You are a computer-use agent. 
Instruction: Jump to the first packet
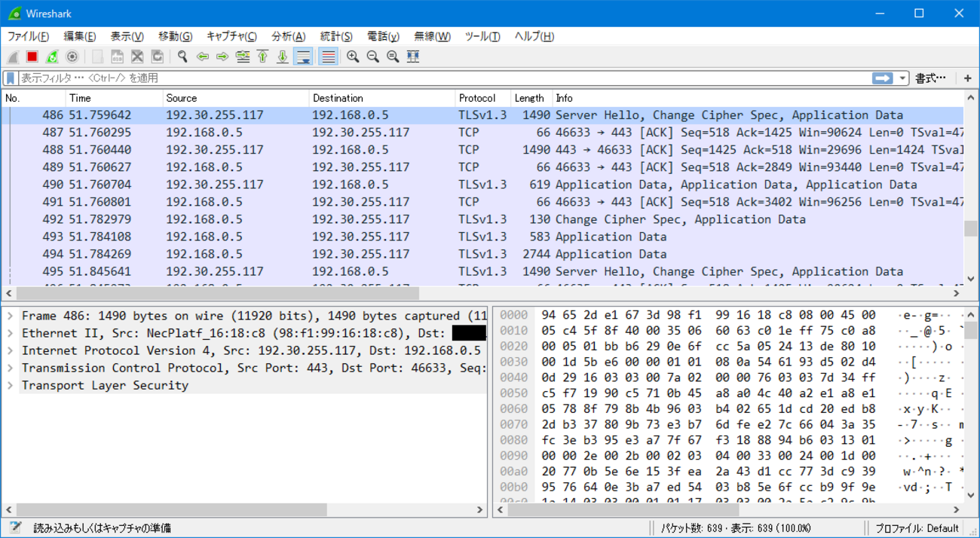tap(262, 57)
